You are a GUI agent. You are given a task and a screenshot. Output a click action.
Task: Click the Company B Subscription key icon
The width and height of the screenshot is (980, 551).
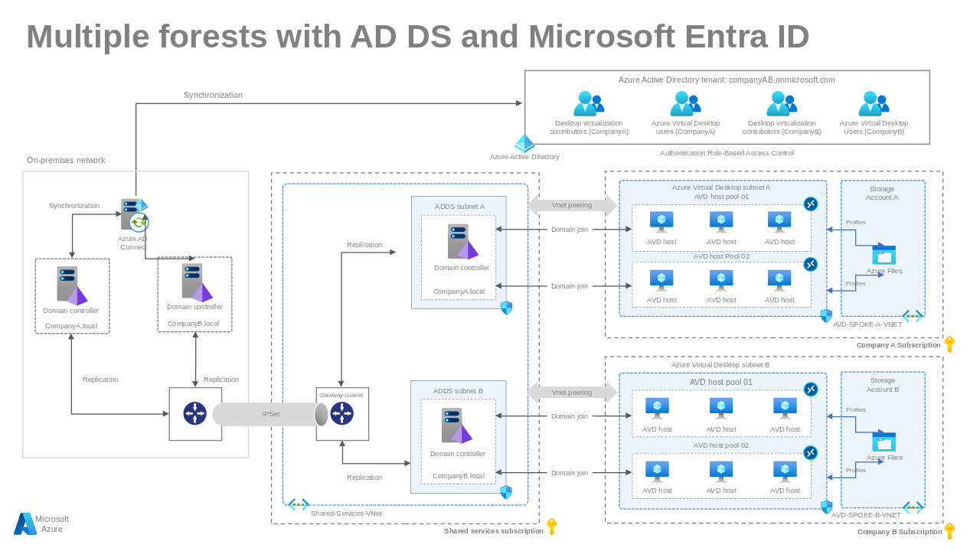click(949, 531)
